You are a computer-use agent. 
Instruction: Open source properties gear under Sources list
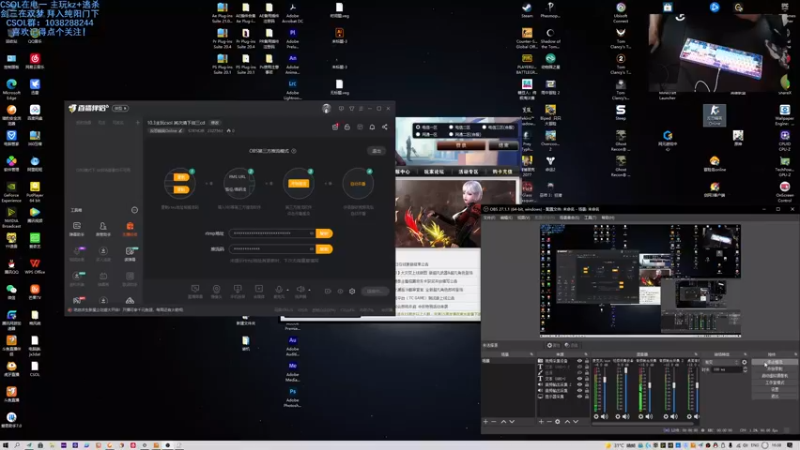point(558,421)
